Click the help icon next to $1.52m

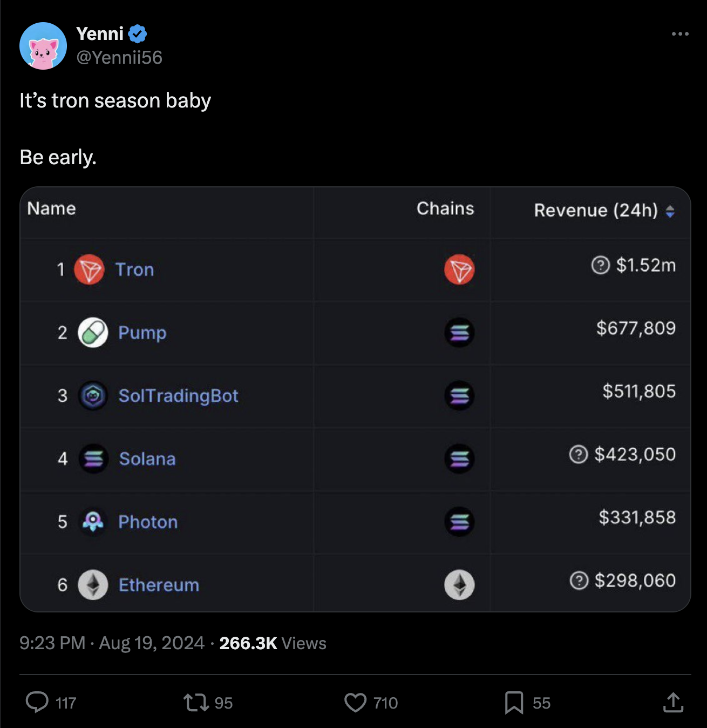tap(600, 265)
